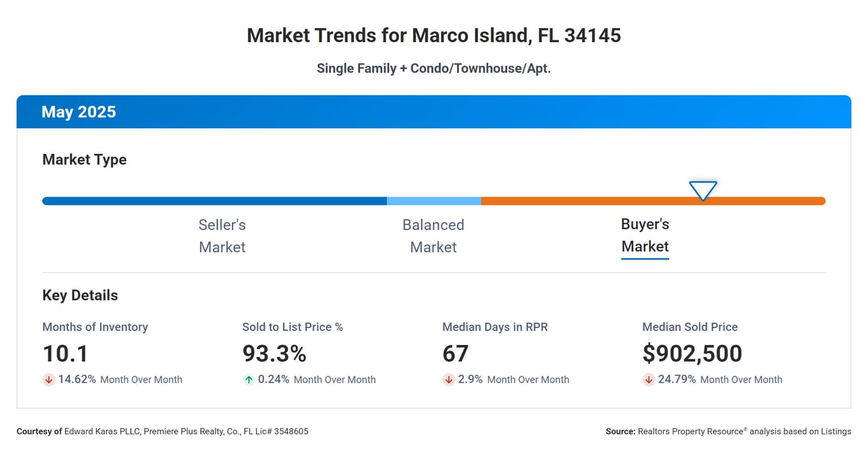Click the red down arrow beside 2.9%
The image size is (868, 455).
click(x=449, y=380)
